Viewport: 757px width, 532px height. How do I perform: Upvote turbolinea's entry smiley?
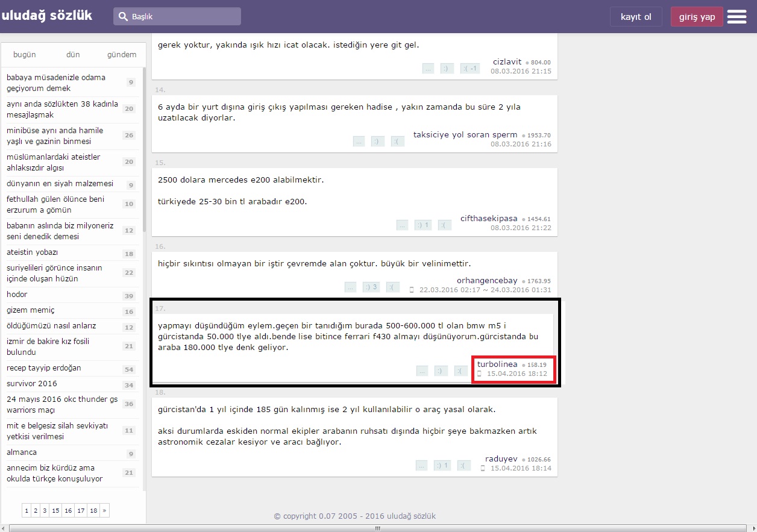click(441, 371)
